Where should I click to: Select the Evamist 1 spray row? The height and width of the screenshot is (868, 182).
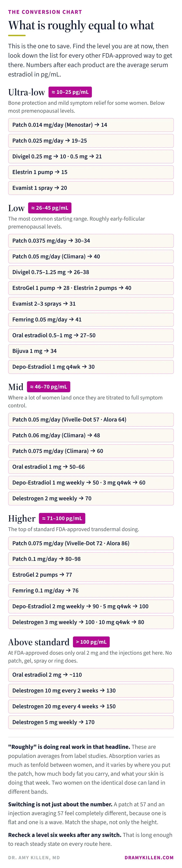coord(91,188)
